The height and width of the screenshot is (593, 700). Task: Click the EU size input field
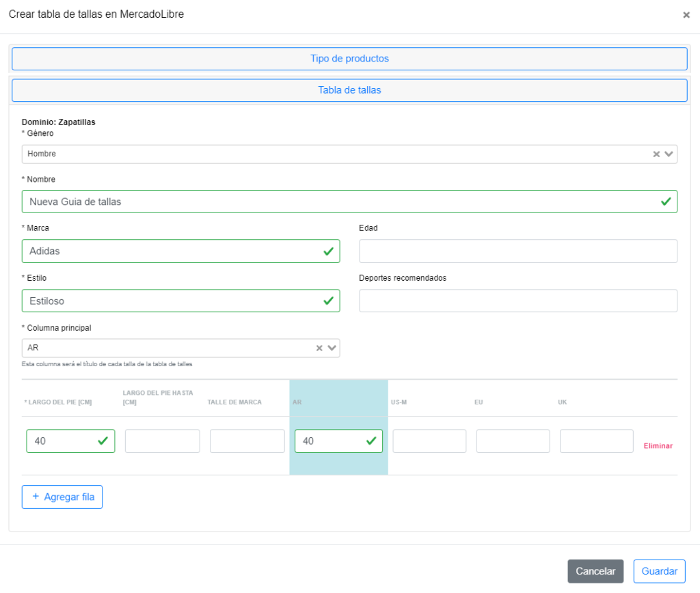tap(513, 441)
